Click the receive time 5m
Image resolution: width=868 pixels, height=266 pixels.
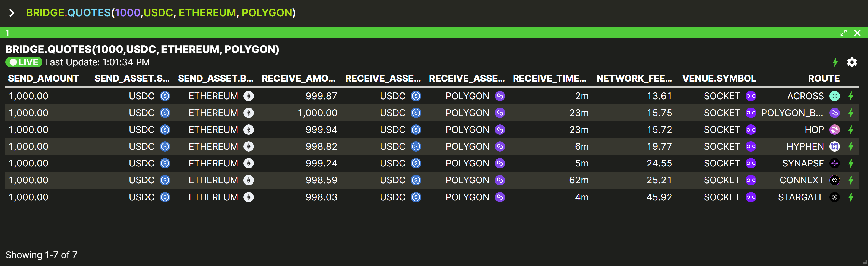[582, 163]
